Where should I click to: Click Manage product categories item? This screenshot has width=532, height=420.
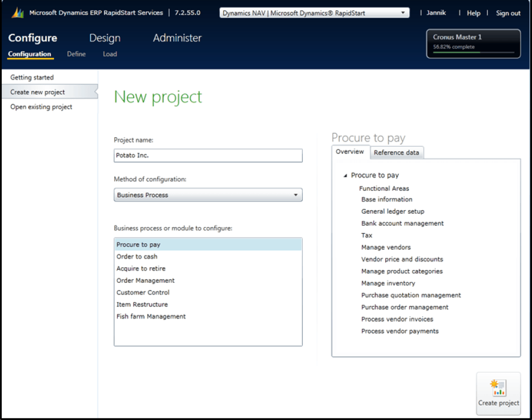pos(402,272)
